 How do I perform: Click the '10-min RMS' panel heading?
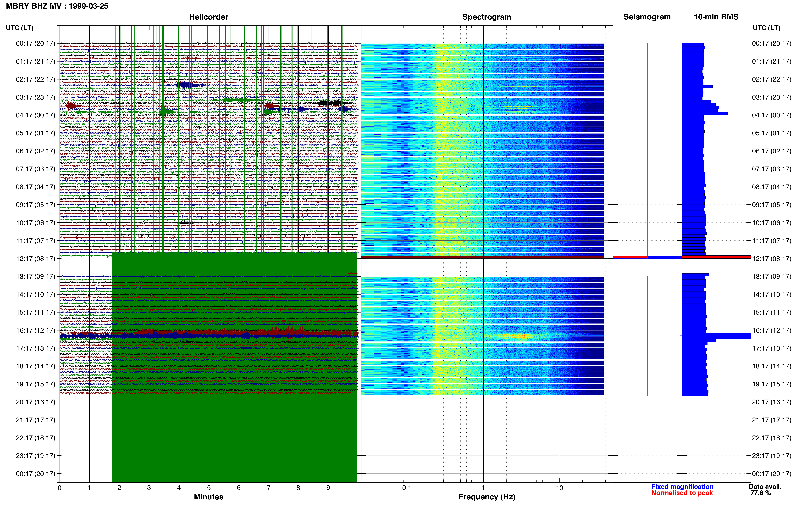(x=716, y=17)
